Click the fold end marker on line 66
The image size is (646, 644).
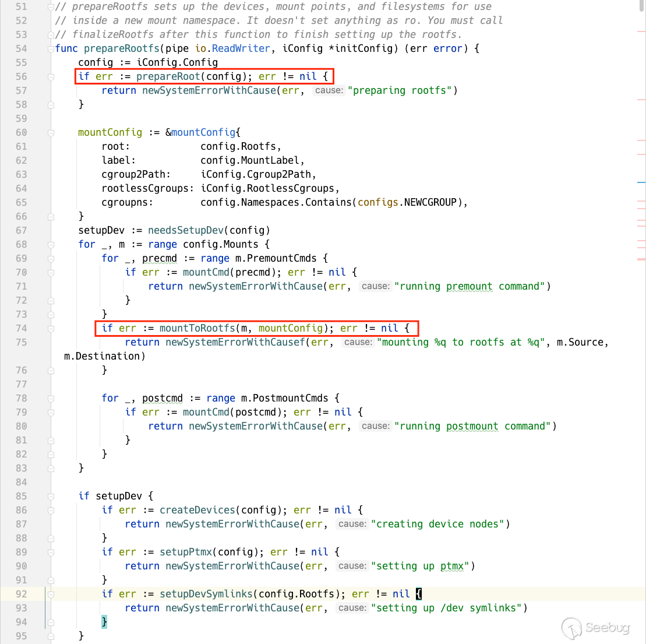[51, 216]
